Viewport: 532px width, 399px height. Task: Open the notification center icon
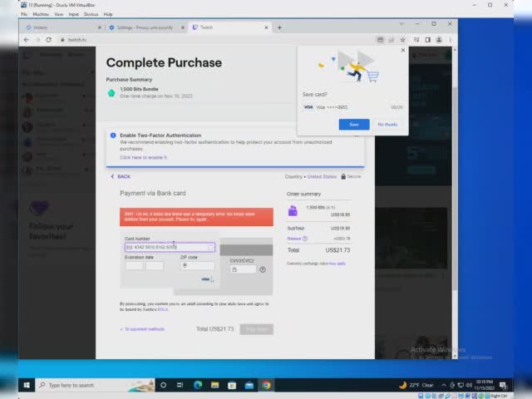tap(503, 385)
